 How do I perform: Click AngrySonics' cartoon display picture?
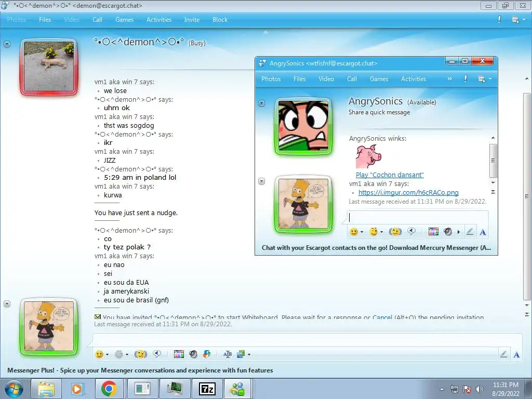303,126
